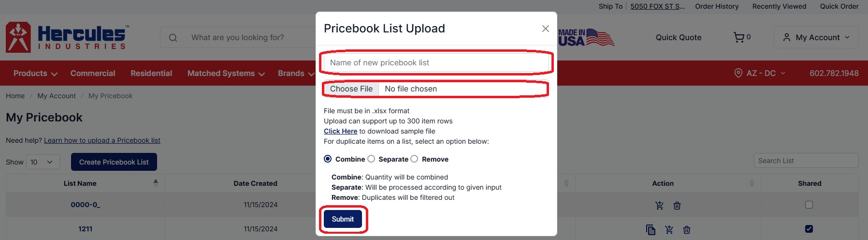Delete the 1211 pricebook list
Image resolution: width=868 pixels, height=240 pixels.
[687, 229]
